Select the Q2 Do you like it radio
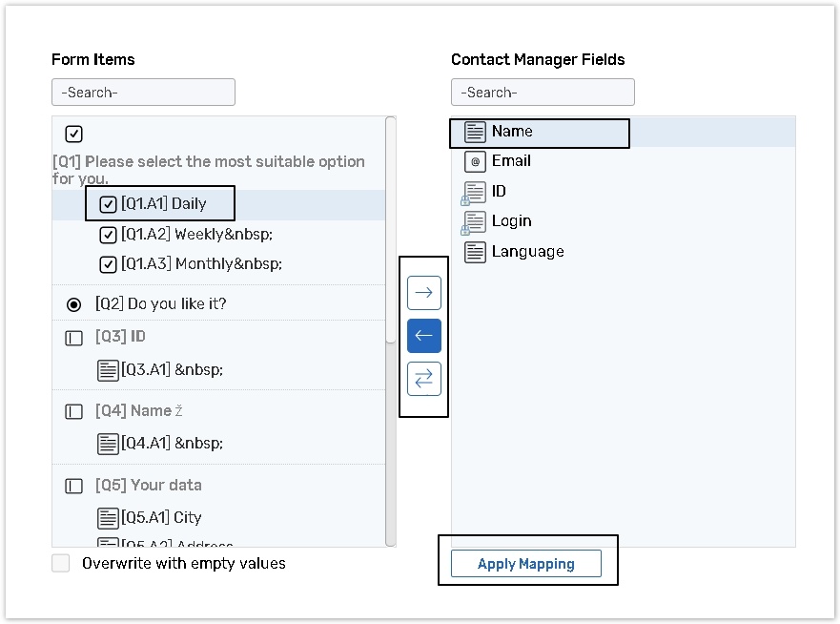This screenshot has width=840, height=624. [74, 304]
